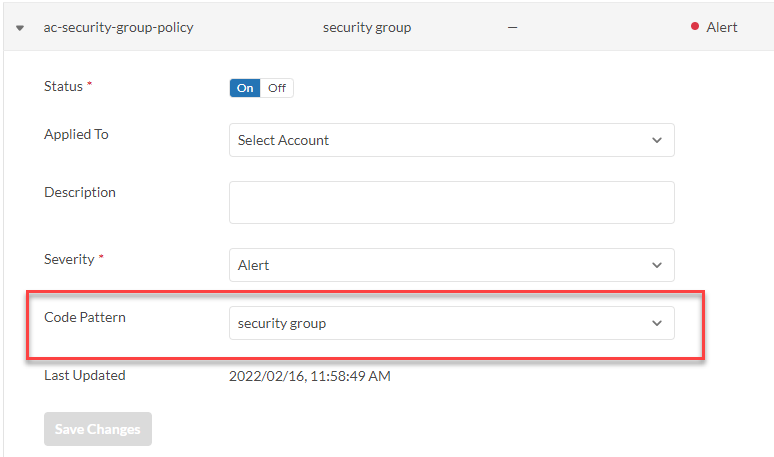
Task: Open the Select Account dropdown
Action: pyautogui.click(x=451, y=140)
